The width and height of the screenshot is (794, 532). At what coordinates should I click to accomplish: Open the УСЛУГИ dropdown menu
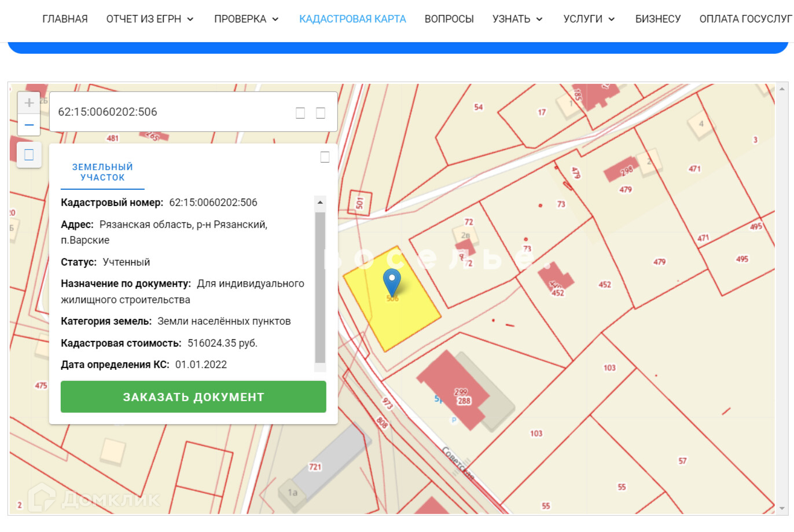click(589, 19)
